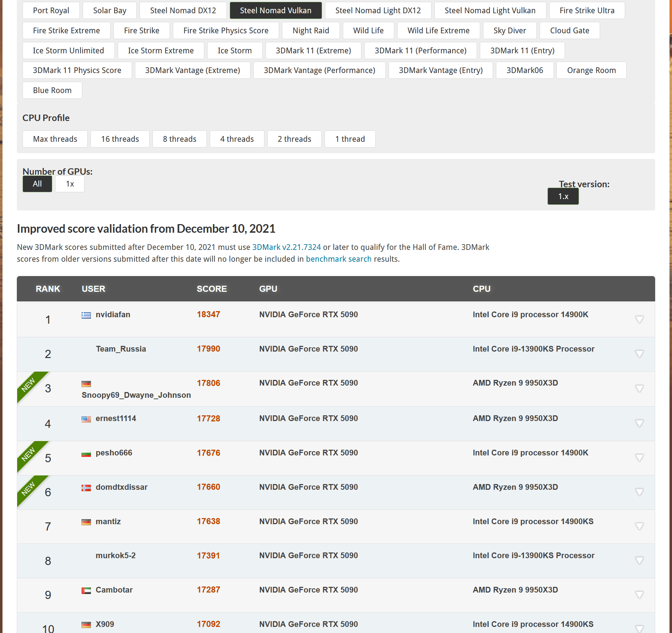View Team_Russia's user profile
The height and width of the screenshot is (633, 672).
point(121,349)
